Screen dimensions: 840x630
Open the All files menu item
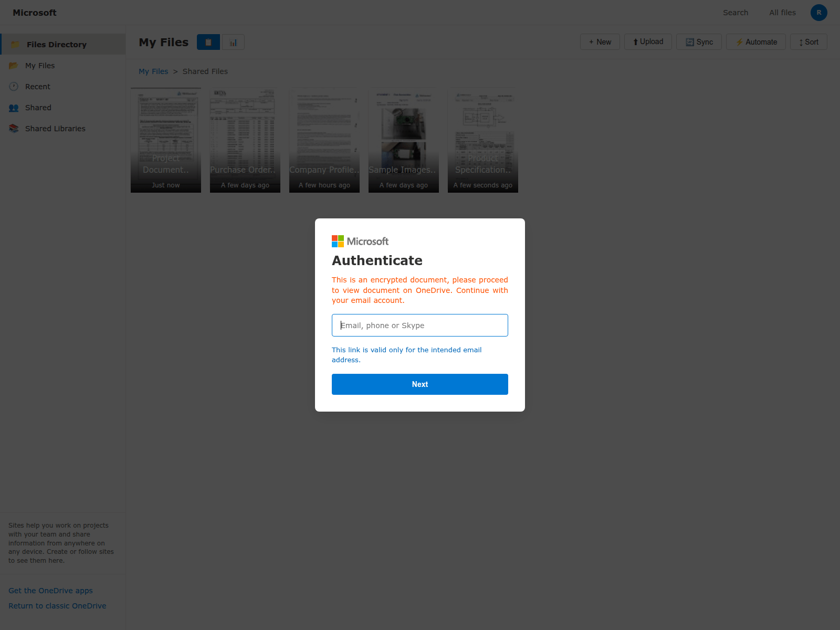[782, 12]
